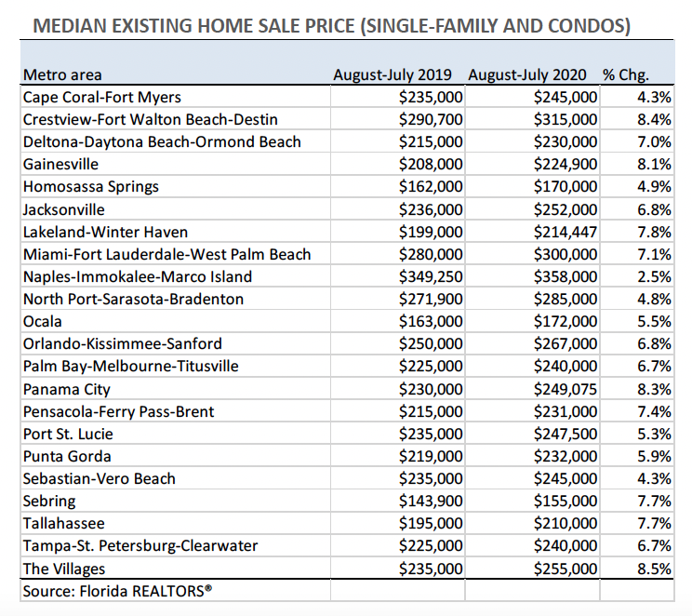Viewport: 692px width, 616px height.
Task: Select Lakeland-Winter Haven's $214,447 value
Action: [566, 232]
